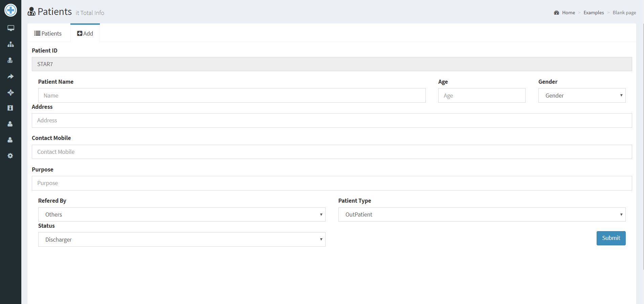Focus the Patient Name input field
The width and height of the screenshot is (644, 304).
(x=232, y=96)
